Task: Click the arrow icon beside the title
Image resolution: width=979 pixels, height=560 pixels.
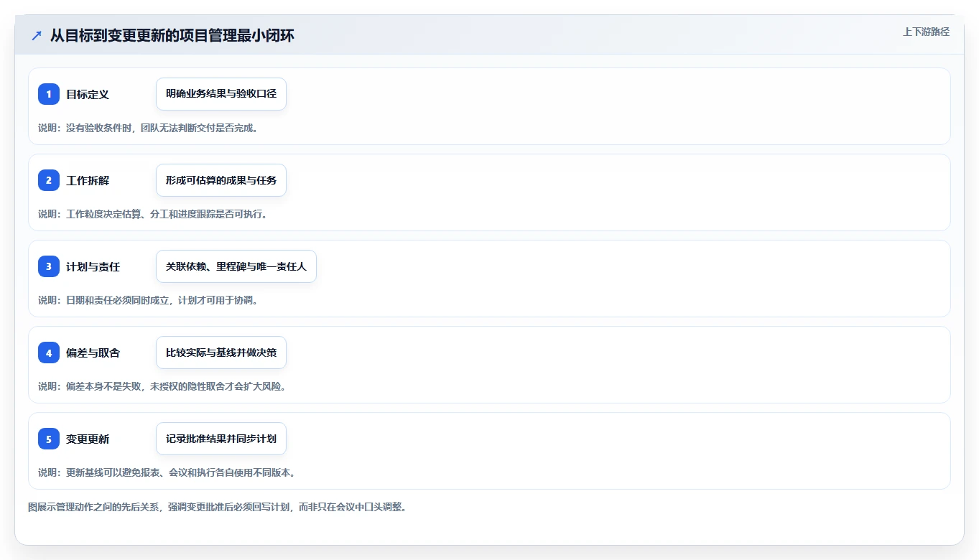Action: point(37,35)
